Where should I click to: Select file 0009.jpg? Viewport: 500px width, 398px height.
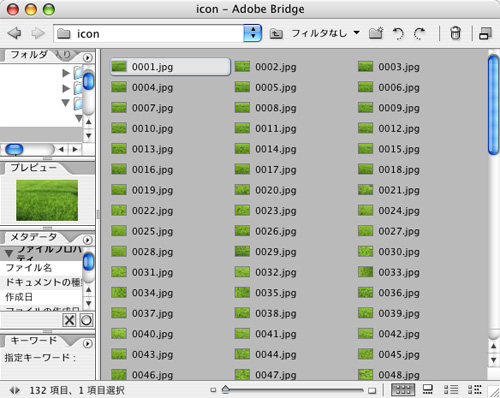(x=389, y=108)
